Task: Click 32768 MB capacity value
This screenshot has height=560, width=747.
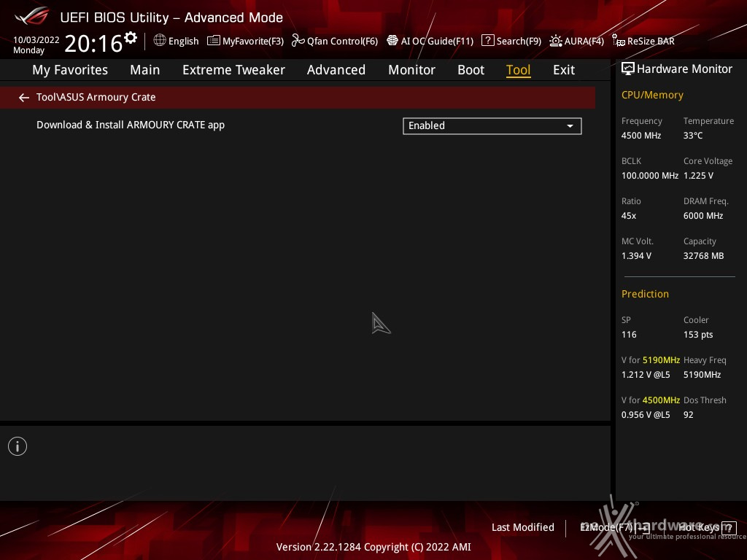Action: [703, 256]
